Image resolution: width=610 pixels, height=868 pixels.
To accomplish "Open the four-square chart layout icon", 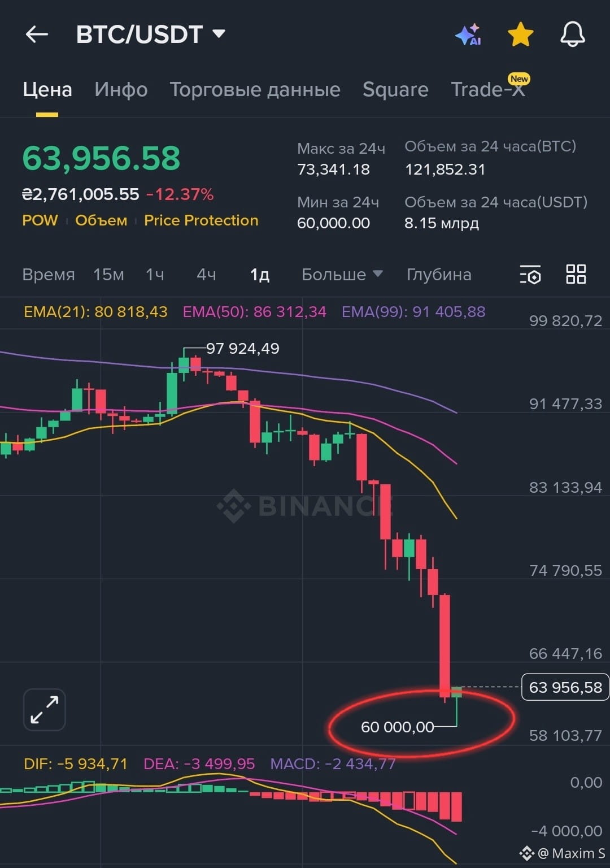I will click(x=576, y=274).
